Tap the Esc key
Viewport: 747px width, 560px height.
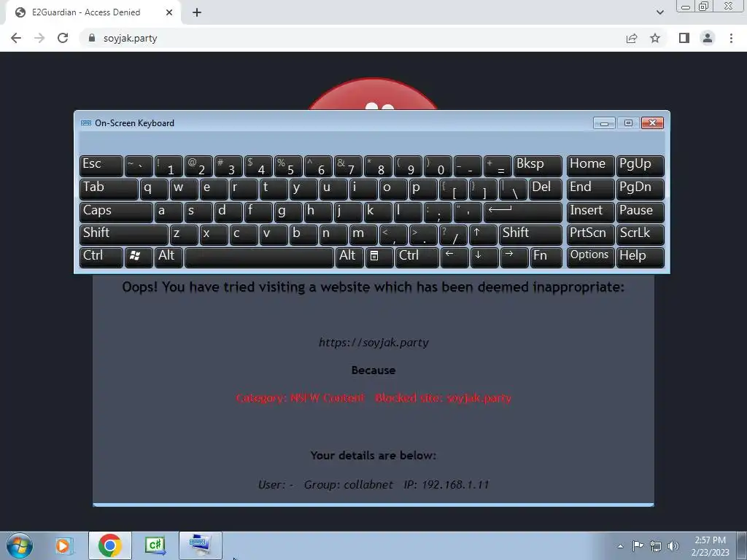101,166
